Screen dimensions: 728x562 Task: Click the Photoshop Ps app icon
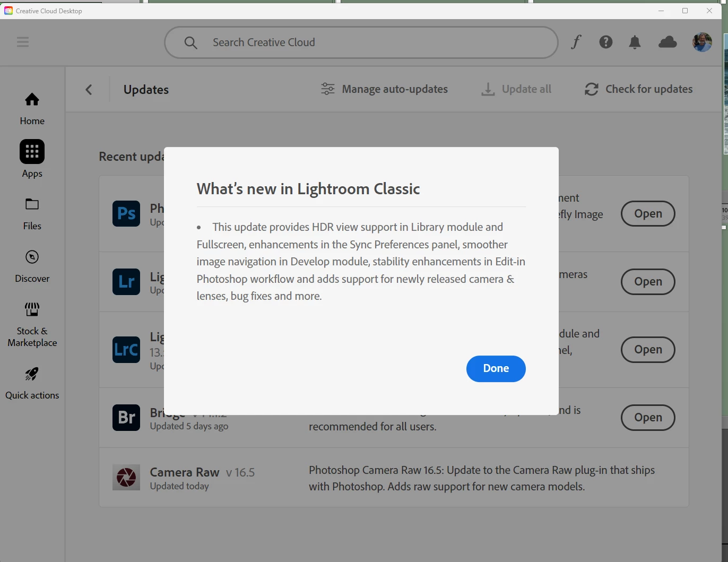[x=126, y=213]
